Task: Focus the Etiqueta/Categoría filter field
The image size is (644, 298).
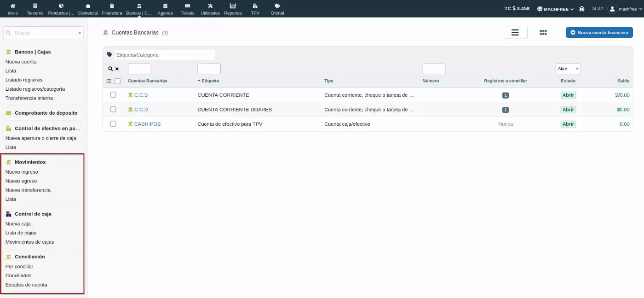Action: tap(165, 55)
